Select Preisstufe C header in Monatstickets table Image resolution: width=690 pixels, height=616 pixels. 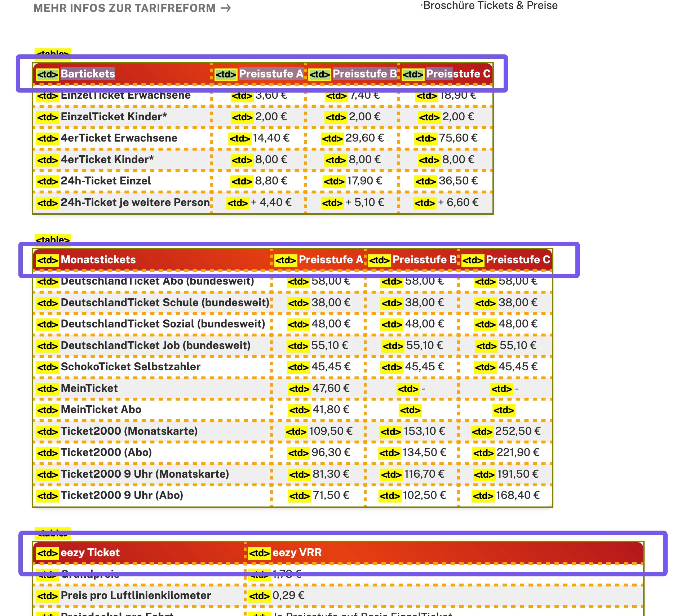(518, 260)
